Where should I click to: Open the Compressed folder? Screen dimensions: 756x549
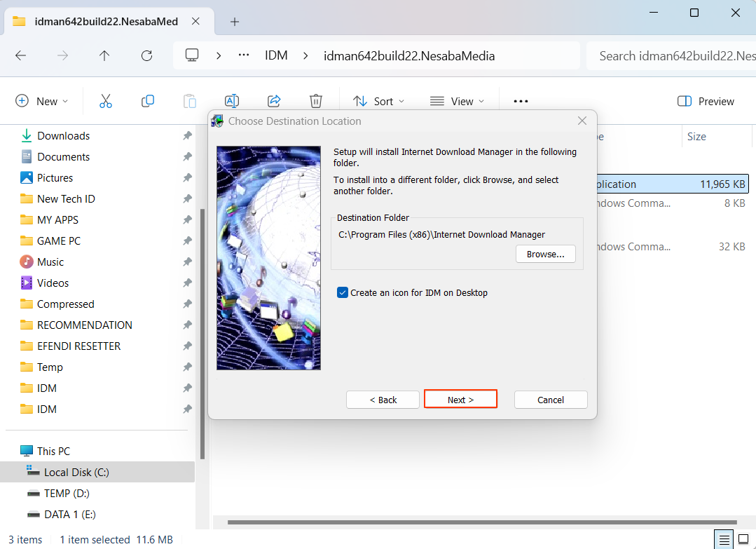66,304
